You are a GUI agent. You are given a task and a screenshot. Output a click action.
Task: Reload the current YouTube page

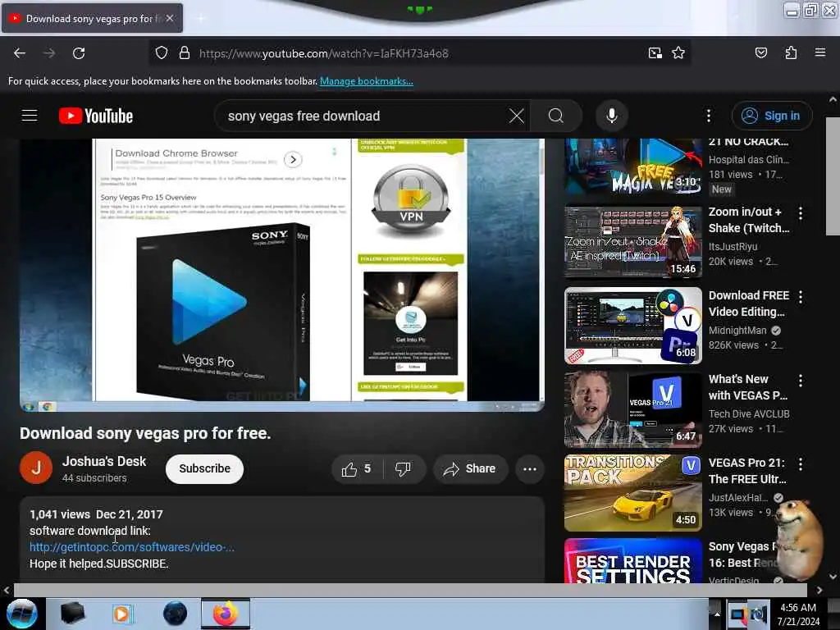[x=79, y=53]
